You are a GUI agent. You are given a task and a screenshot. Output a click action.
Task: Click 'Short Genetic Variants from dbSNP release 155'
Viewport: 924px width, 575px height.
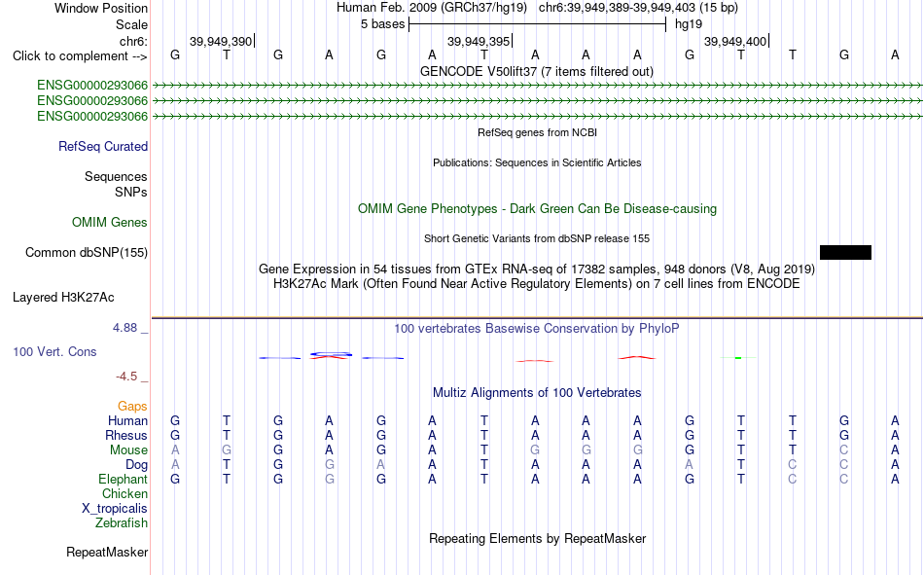pos(537,238)
